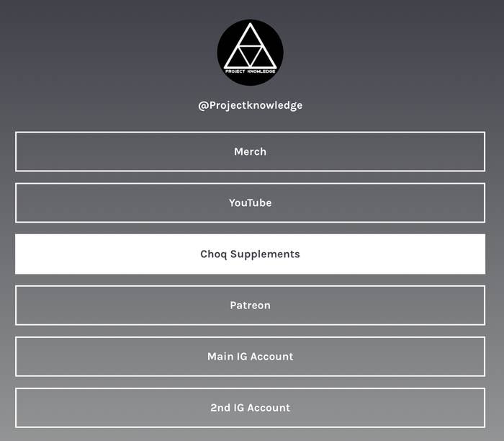Select the Patreon outlined link box
This screenshot has width=504, height=441.
tap(250, 306)
